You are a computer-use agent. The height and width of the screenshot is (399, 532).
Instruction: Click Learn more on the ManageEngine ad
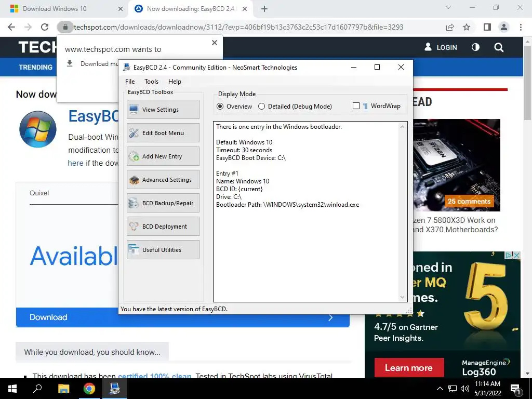point(409,368)
